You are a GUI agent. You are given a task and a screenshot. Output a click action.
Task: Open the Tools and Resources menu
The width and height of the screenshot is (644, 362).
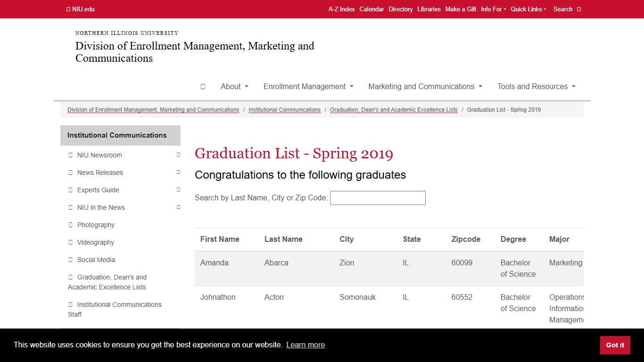536,86
